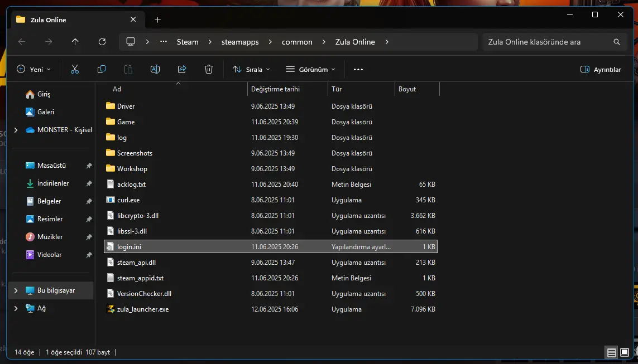Refresh the folder view
The width and height of the screenshot is (638, 364).
pos(102,42)
